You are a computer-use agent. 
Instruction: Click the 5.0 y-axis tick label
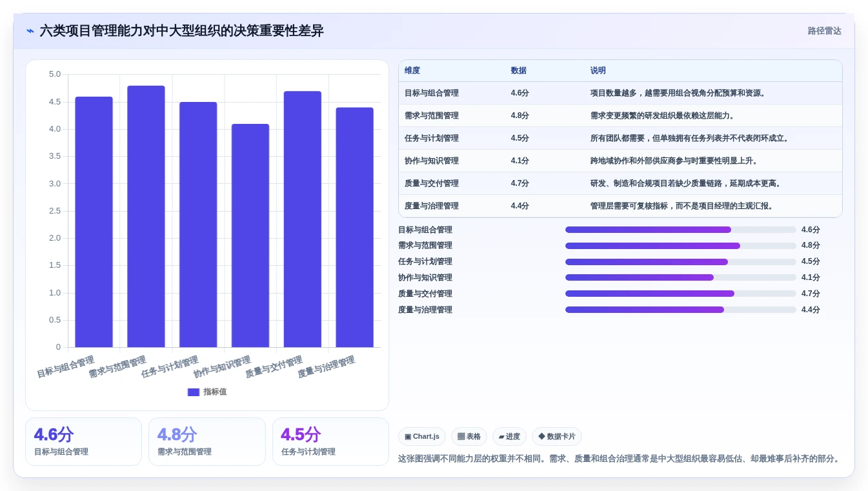pos(55,74)
